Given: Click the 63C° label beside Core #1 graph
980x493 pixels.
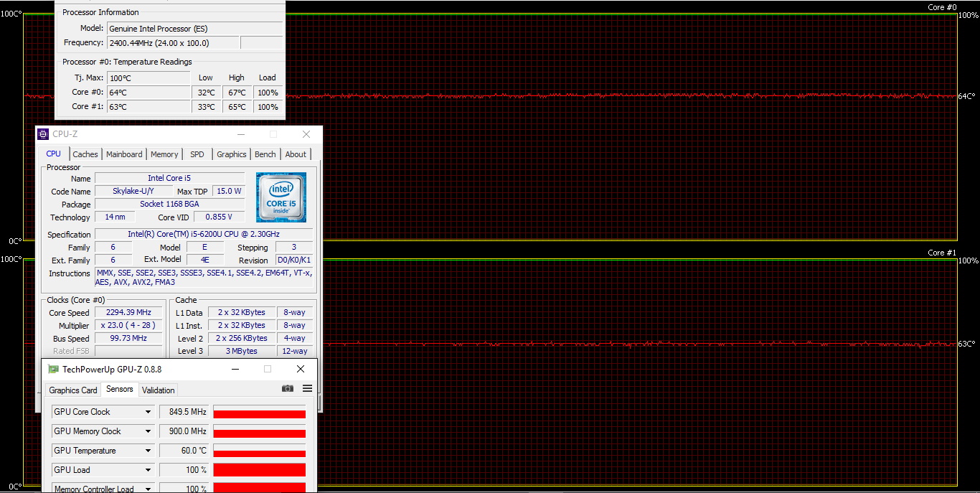Looking at the screenshot, I should point(967,344).
